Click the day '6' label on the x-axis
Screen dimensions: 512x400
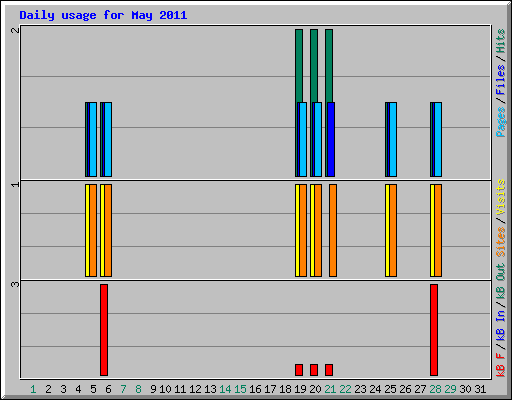[x=108, y=389]
